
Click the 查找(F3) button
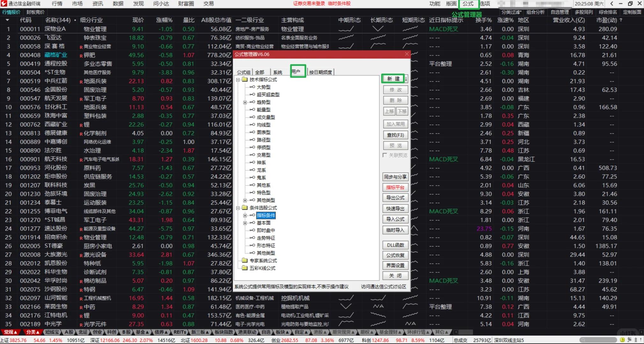(x=395, y=135)
